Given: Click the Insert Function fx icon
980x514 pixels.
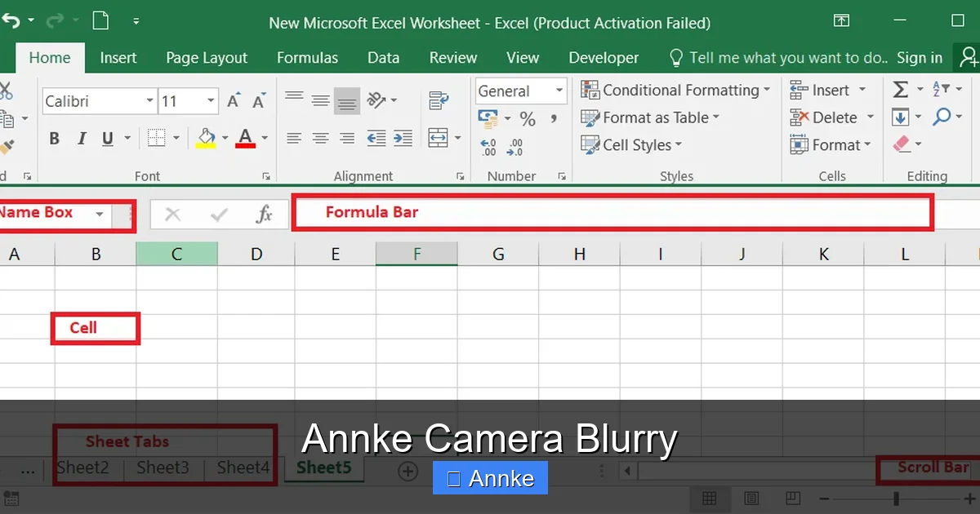Looking at the screenshot, I should pos(264,214).
